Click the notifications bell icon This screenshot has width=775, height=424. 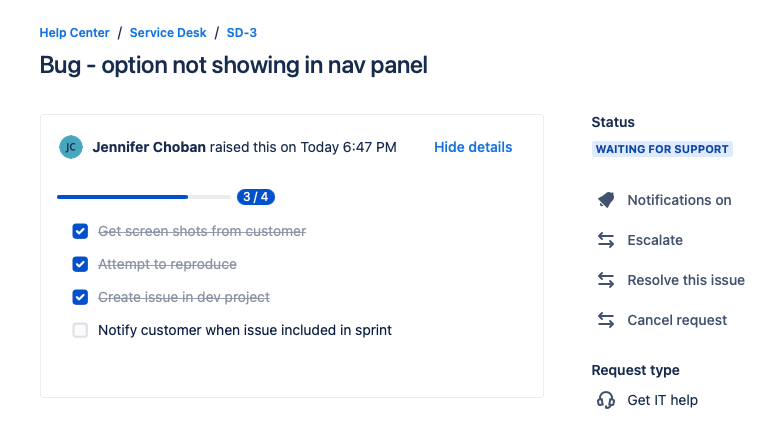606,200
